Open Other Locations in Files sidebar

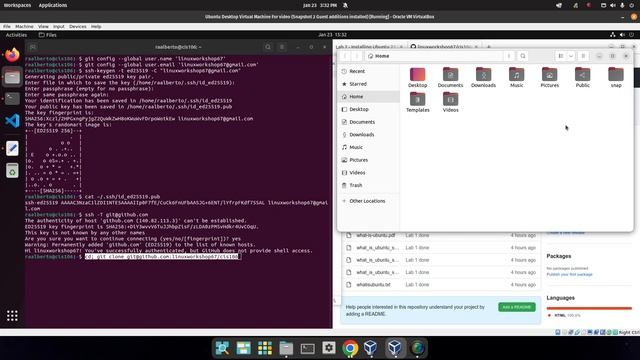pyautogui.click(x=369, y=201)
